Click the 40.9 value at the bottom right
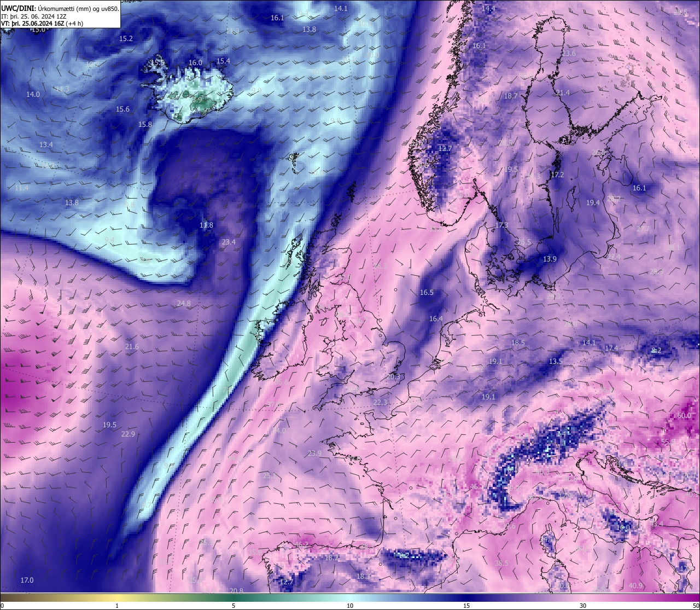The height and width of the screenshot is (610, 700). click(635, 586)
